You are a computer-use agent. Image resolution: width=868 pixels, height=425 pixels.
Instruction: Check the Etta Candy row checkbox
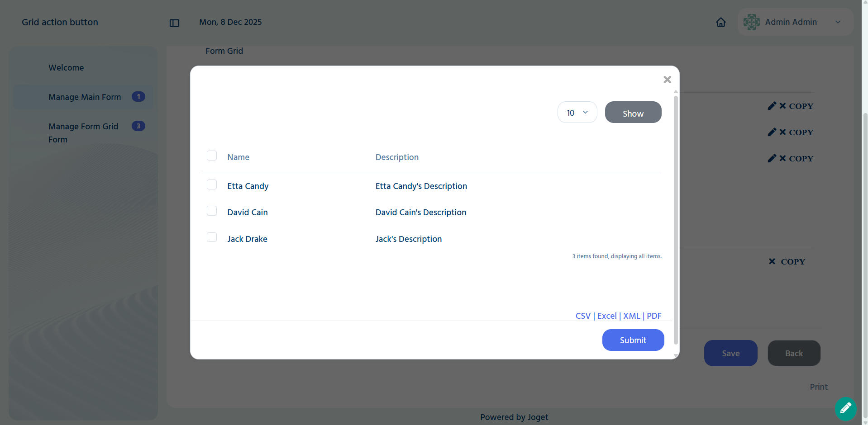[x=212, y=184]
